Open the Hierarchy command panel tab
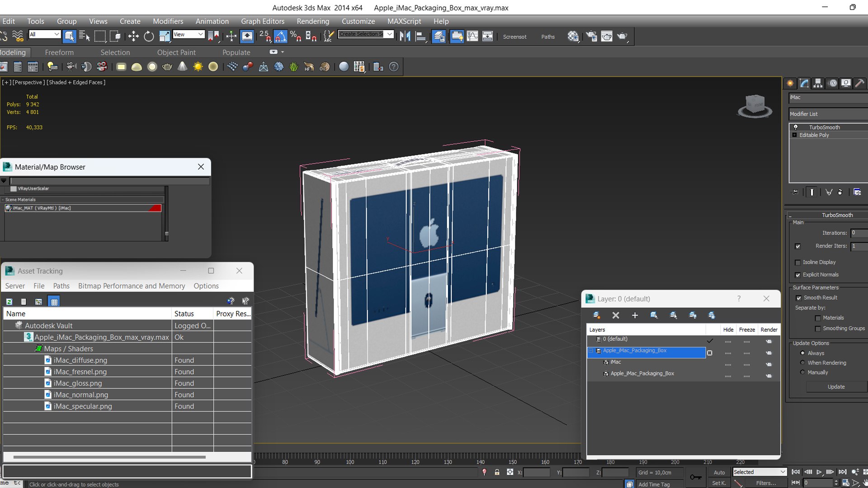 [818, 83]
